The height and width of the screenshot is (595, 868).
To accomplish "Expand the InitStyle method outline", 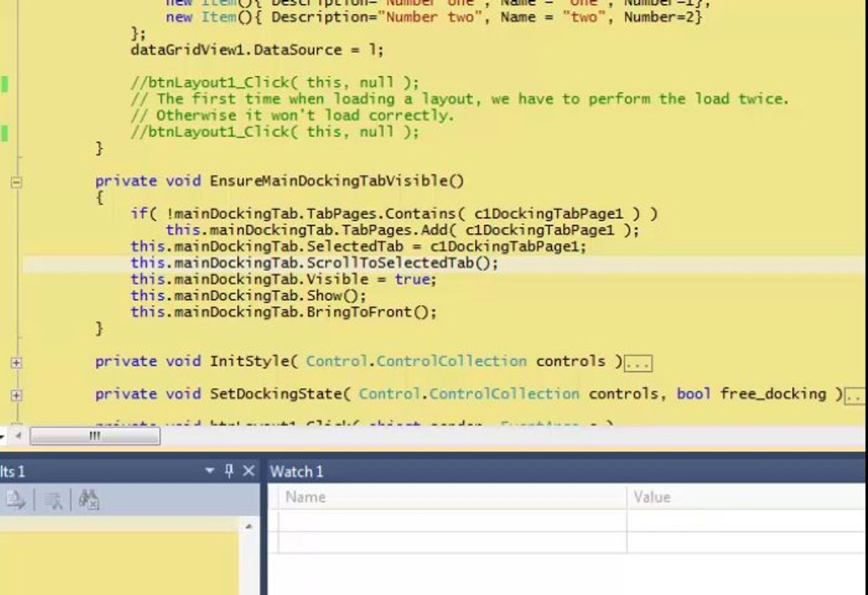I will click(17, 362).
